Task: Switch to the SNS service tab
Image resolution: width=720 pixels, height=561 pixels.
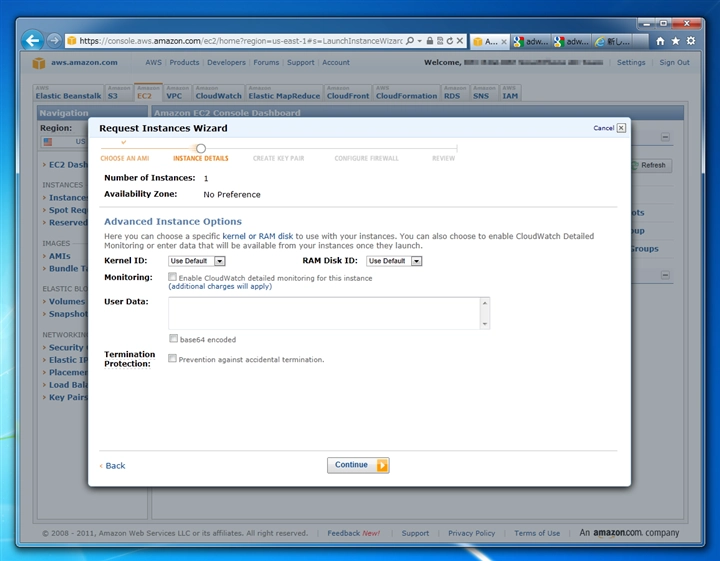Action: (x=484, y=93)
